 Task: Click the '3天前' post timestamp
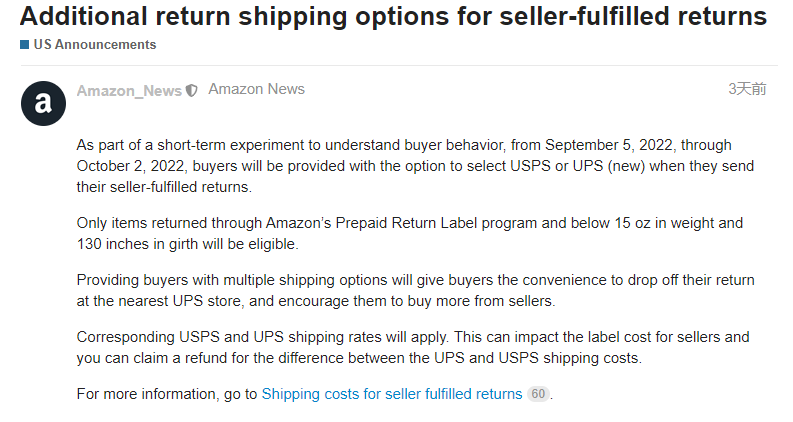point(747,89)
